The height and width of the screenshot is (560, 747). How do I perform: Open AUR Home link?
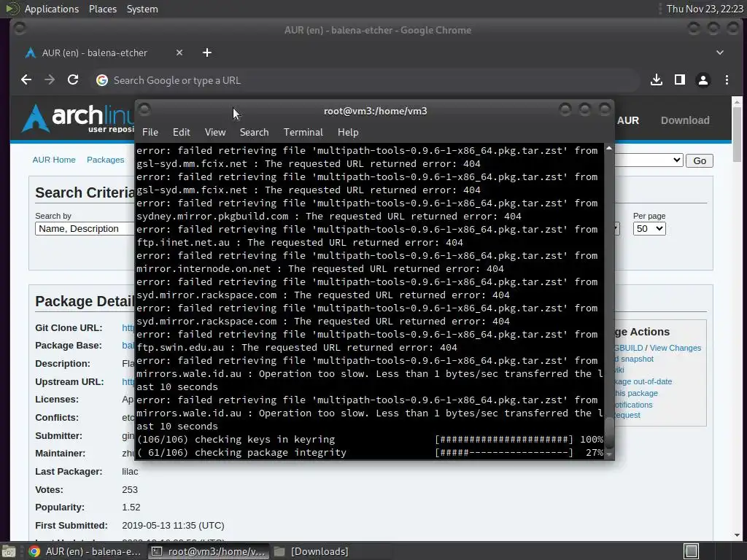click(54, 160)
